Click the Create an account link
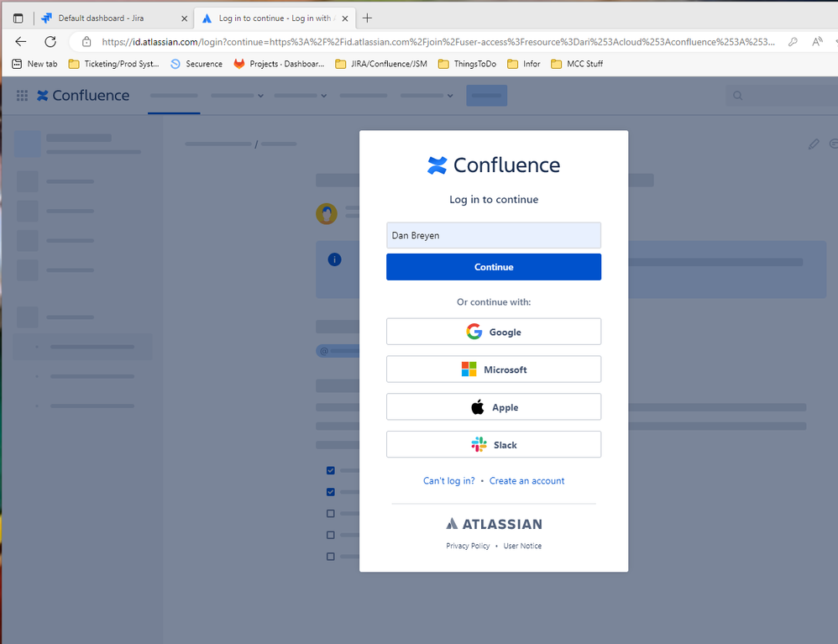The width and height of the screenshot is (838, 644). pos(527,481)
